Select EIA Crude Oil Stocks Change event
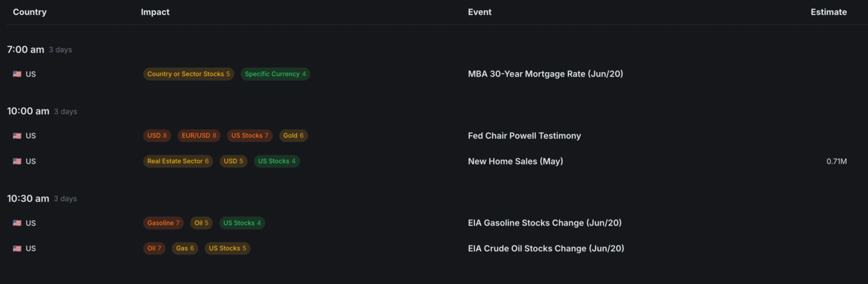The height and width of the screenshot is (284, 868). click(x=546, y=249)
